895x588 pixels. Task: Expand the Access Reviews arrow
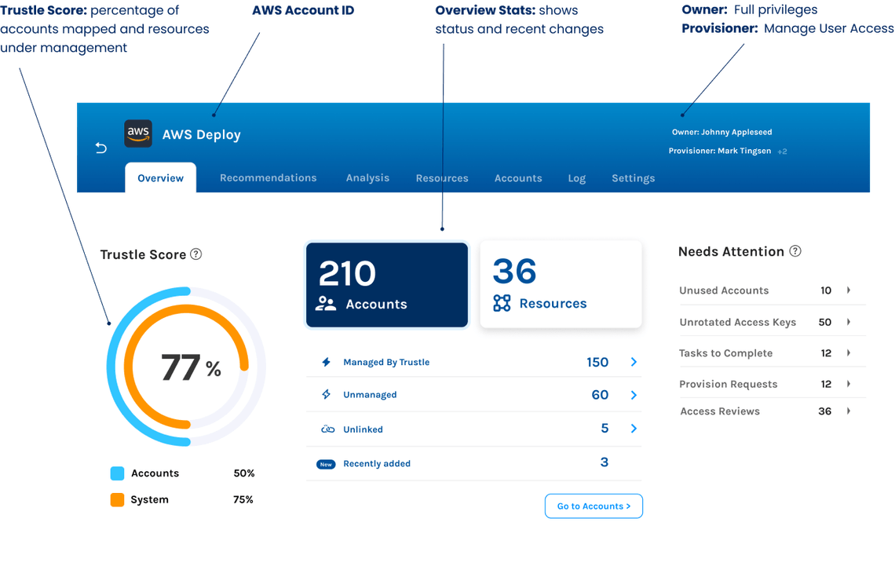point(849,411)
